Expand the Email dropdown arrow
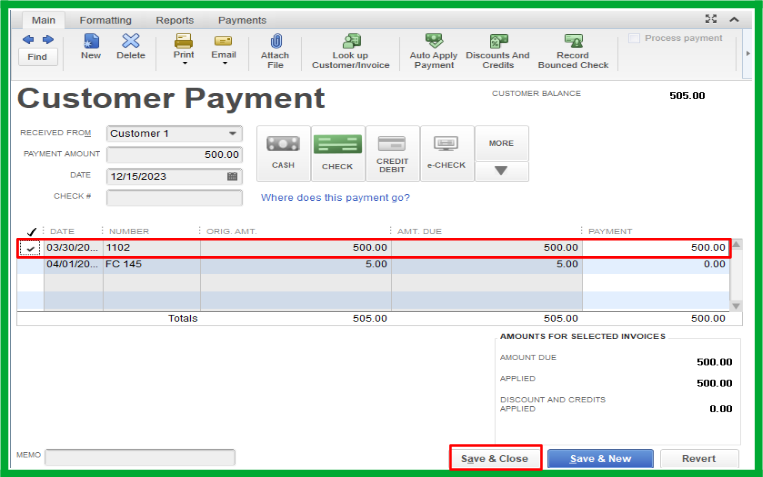Image resolution: width=763 pixels, height=477 pixels. pos(224,63)
